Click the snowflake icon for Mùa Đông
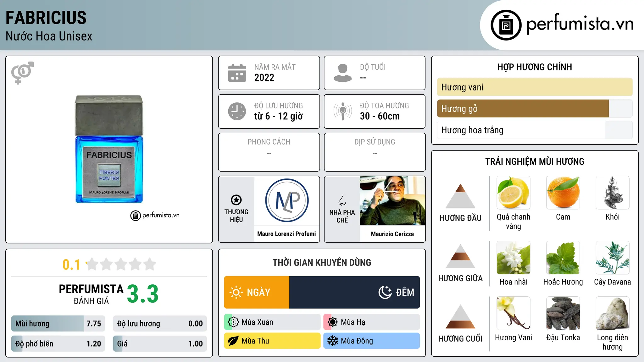 333,341
